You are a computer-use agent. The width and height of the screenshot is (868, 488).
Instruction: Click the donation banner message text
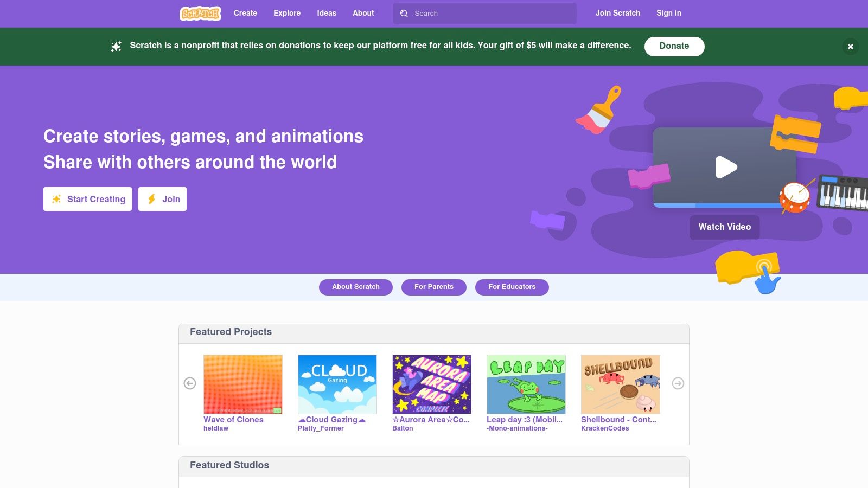click(380, 46)
